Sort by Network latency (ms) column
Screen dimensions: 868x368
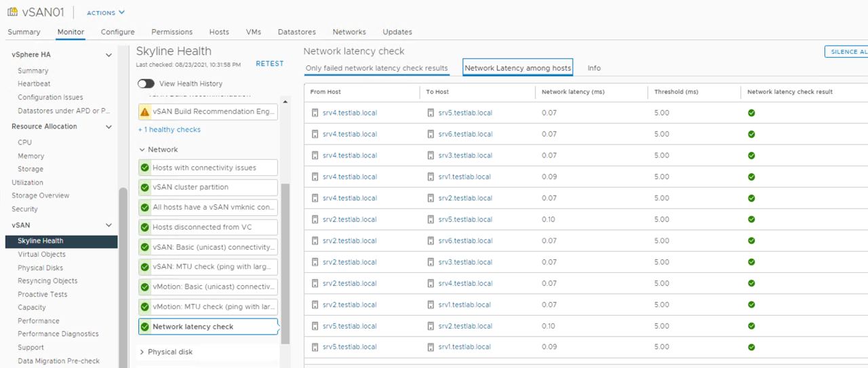[573, 92]
